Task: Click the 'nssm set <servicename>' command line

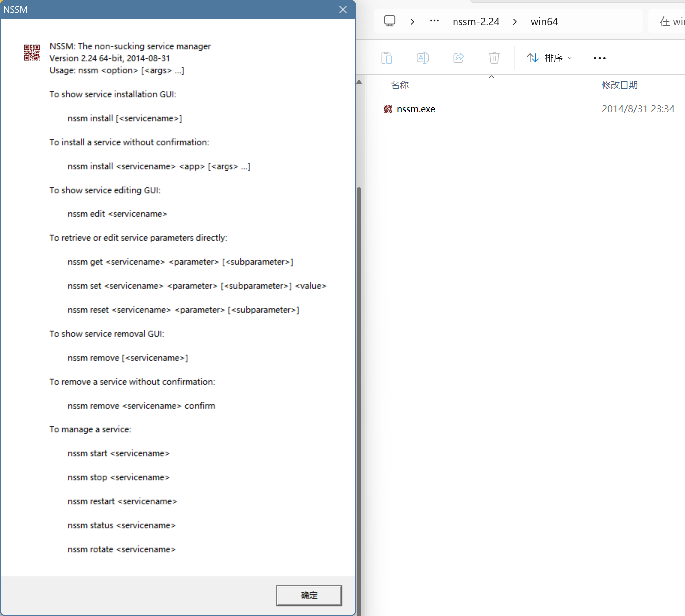Action: coord(197,286)
